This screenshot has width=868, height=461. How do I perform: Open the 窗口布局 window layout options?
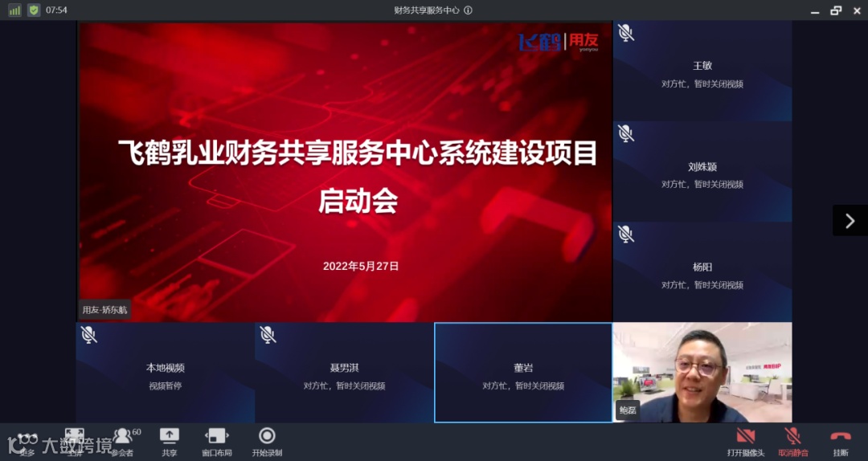(x=216, y=443)
